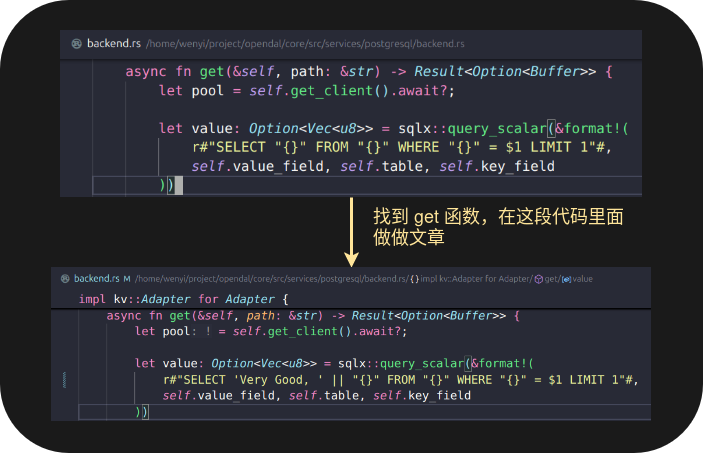Image resolution: width=703 pixels, height=453 pixels.
Task: Click the curly braces impl symbol icon
Action: [414, 279]
